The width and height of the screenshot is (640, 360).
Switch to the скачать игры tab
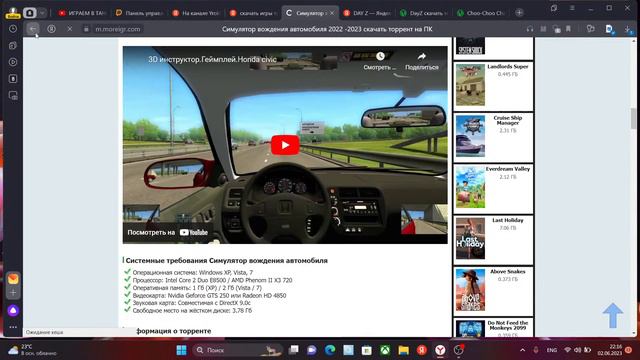click(x=253, y=13)
